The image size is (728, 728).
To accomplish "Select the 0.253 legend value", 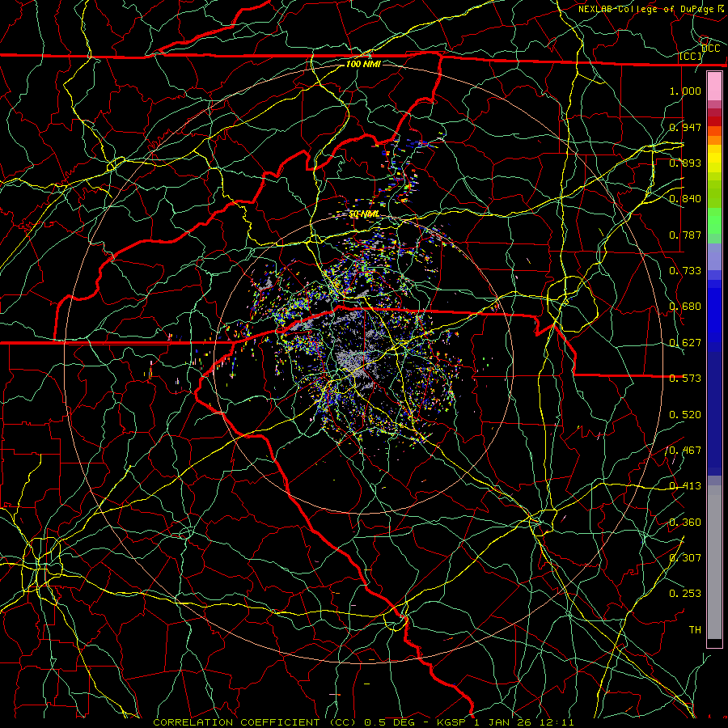I will (685, 594).
